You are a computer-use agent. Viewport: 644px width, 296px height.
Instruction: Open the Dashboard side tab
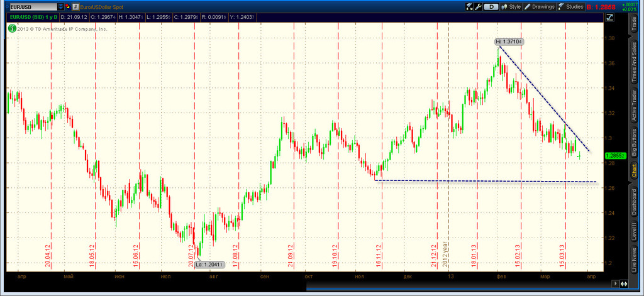click(x=633, y=202)
